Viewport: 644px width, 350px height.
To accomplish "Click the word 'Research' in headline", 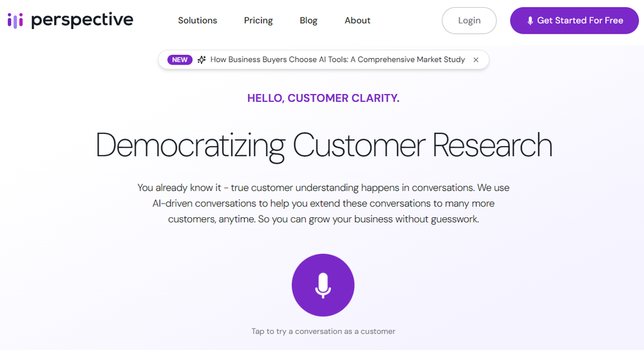I will (x=493, y=145).
